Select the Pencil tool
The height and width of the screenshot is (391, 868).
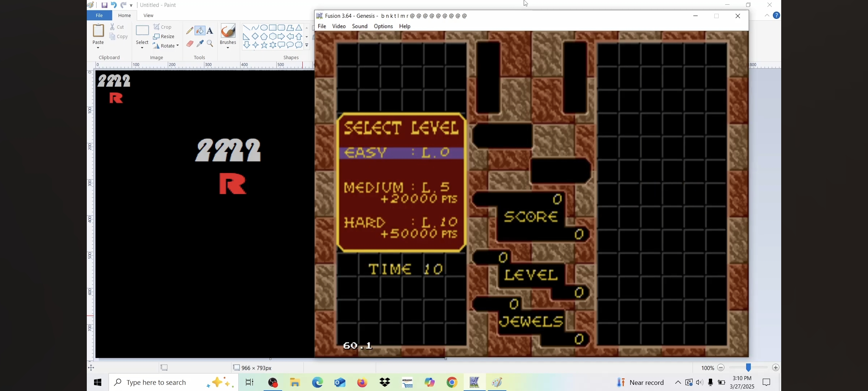(190, 31)
